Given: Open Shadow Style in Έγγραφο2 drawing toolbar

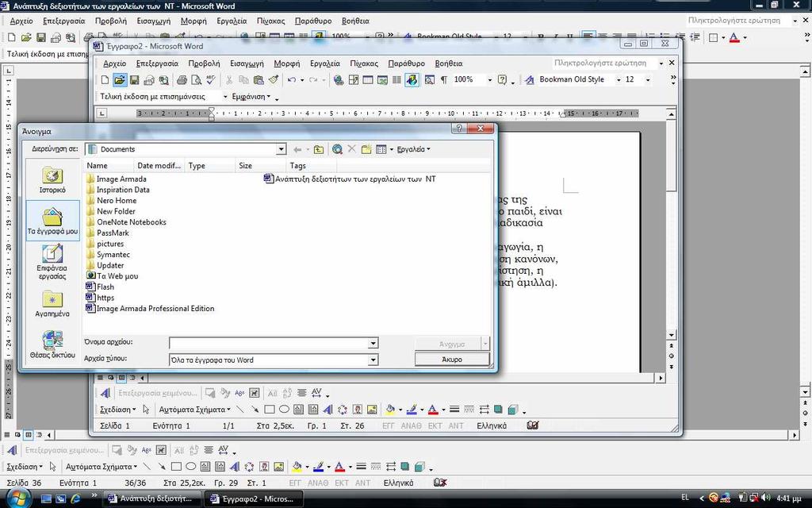Looking at the screenshot, I should pos(498,410).
